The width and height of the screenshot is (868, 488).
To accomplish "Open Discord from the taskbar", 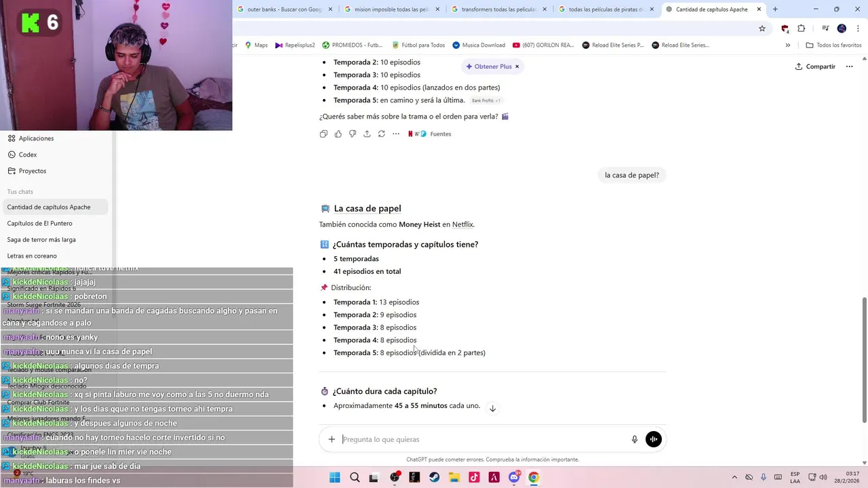I will point(514,478).
